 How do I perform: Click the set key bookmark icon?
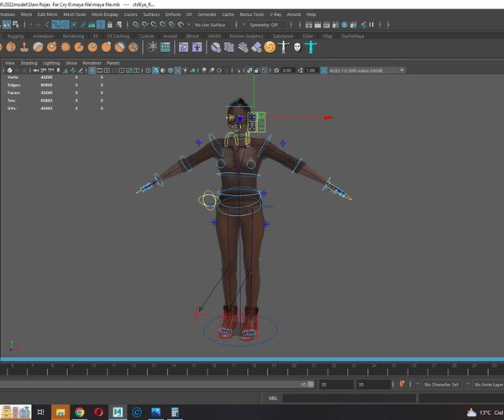(x=402, y=384)
